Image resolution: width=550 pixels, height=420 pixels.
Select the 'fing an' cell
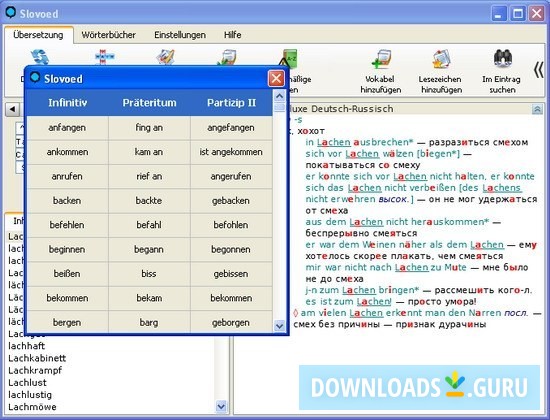click(149, 128)
